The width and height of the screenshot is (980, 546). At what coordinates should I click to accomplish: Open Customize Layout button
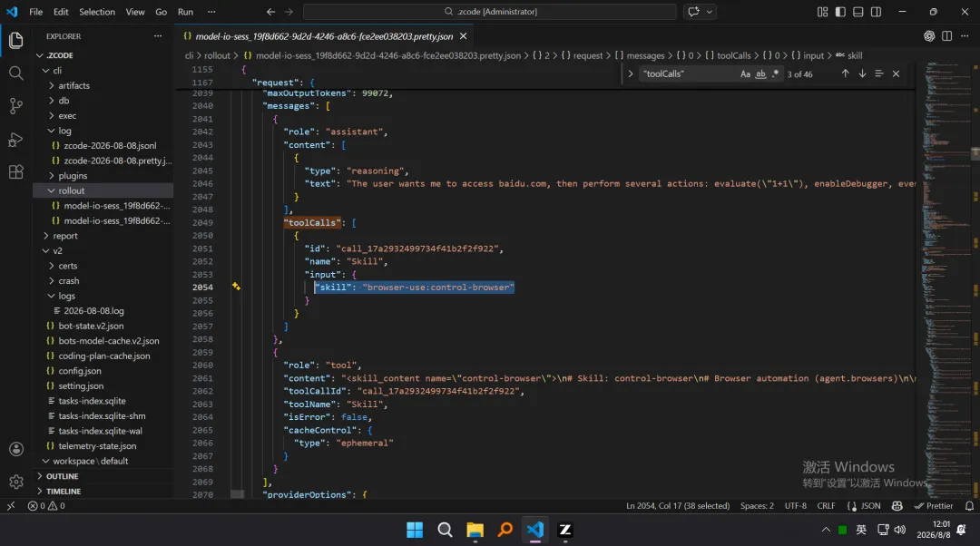pos(822,12)
